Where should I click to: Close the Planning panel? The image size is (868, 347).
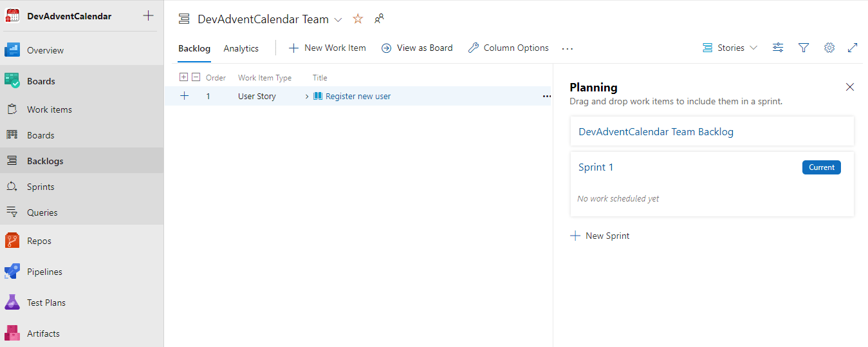850,87
